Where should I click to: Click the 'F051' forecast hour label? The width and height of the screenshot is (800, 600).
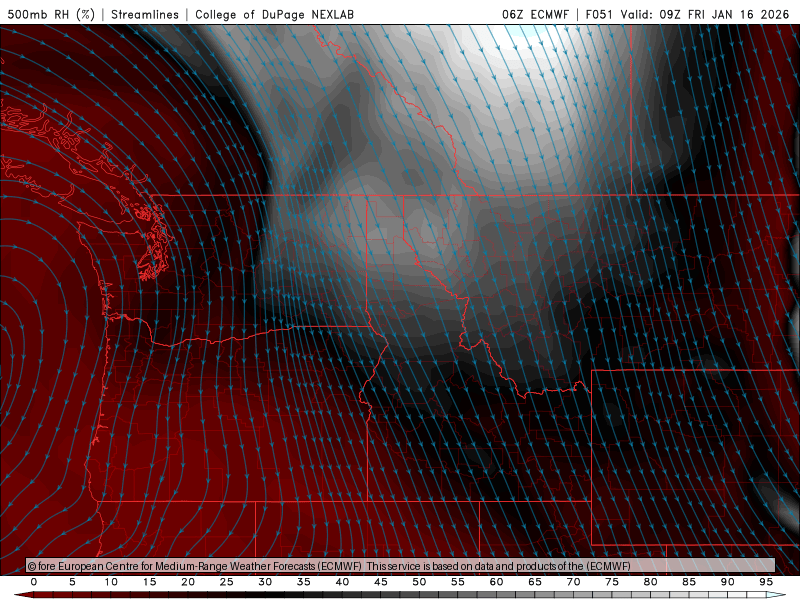tap(599, 14)
